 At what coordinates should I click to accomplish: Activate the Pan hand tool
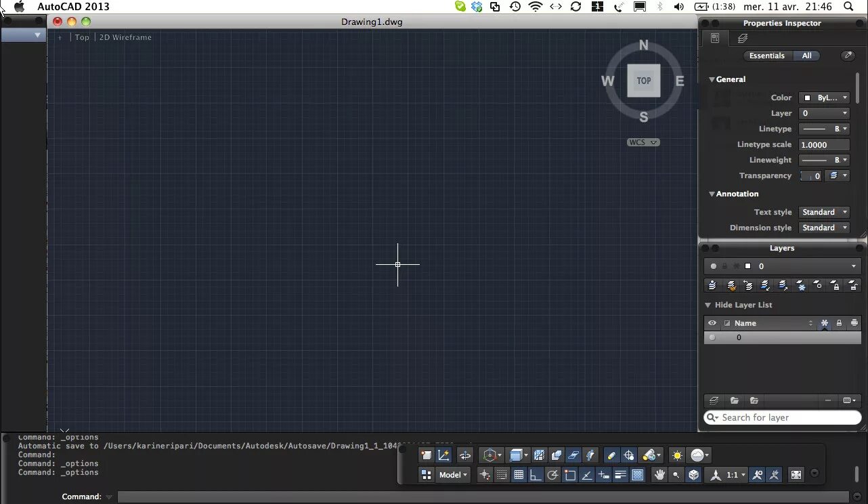point(659,475)
